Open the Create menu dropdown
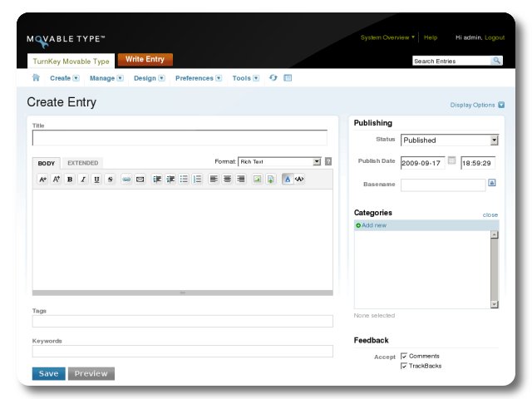Image resolution: width=532 pixels, height=399 pixels. (64, 78)
